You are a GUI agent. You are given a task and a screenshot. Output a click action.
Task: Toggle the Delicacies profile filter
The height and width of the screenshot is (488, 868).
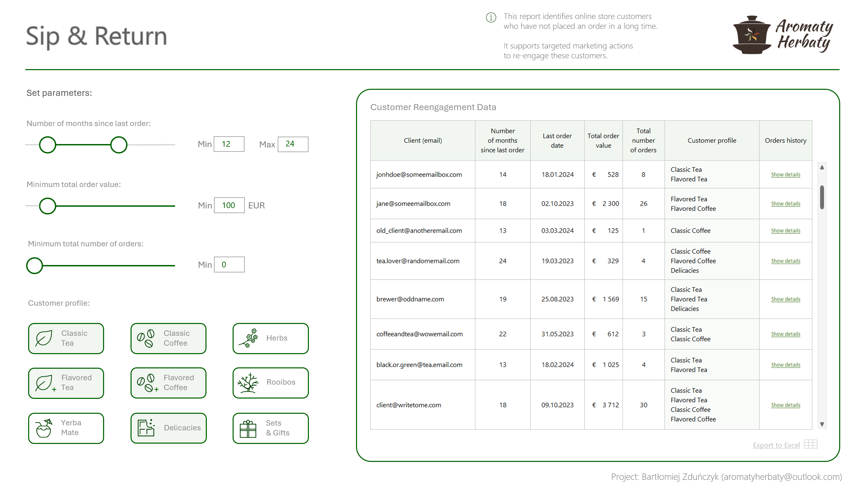pyautogui.click(x=169, y=428)
